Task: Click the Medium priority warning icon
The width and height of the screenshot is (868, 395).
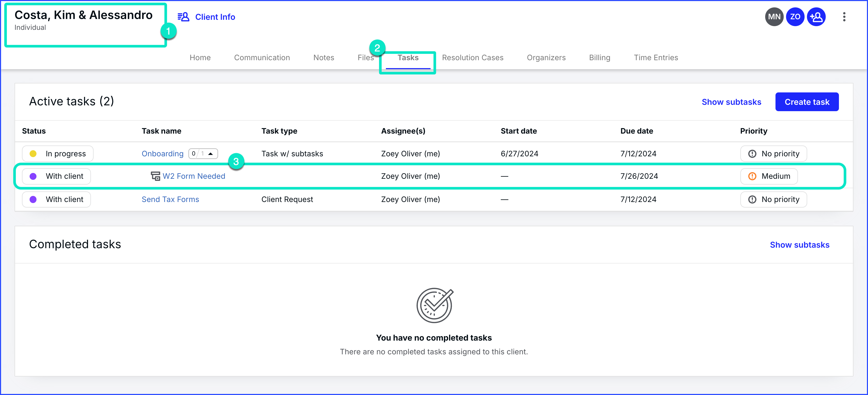Action: click(x=752, y=176)
